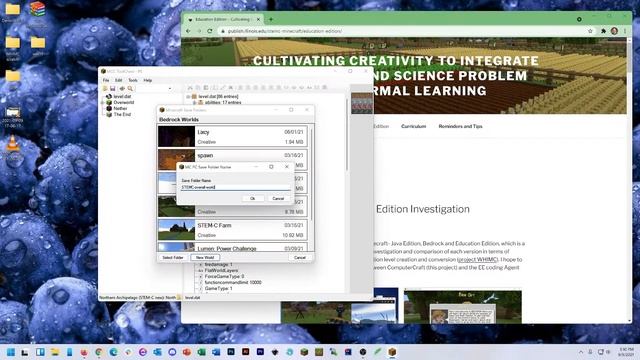This screenshot has width=640, height=360.
Task: Cancel the Save Folder Name dialog
Action: (x=278, y=198)
